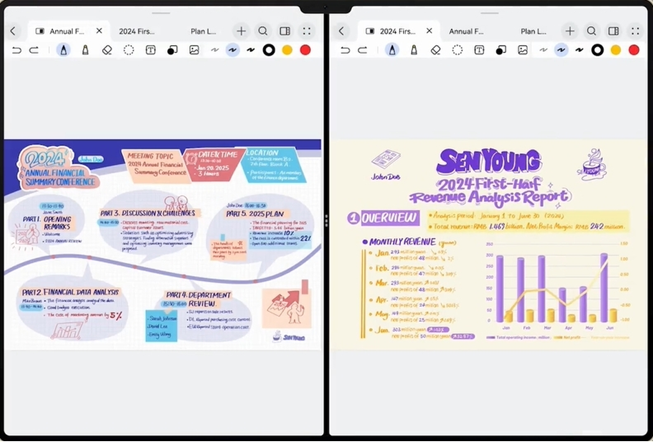The height and width of the screenshot is (442, 653).
Task: Choose thin stroke width in right pane
Action: (x=543, y=50)
